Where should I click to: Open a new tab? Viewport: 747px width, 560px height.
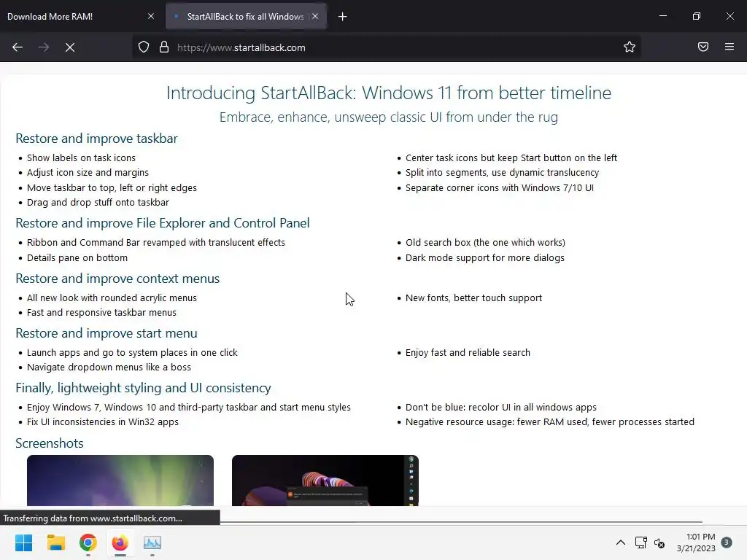tap(342, 17)
